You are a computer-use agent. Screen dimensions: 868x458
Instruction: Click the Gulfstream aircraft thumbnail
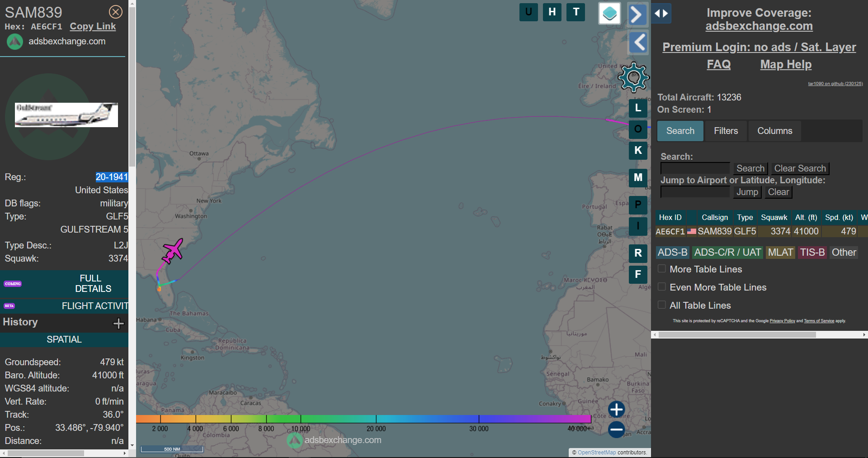tap(66, 115)
